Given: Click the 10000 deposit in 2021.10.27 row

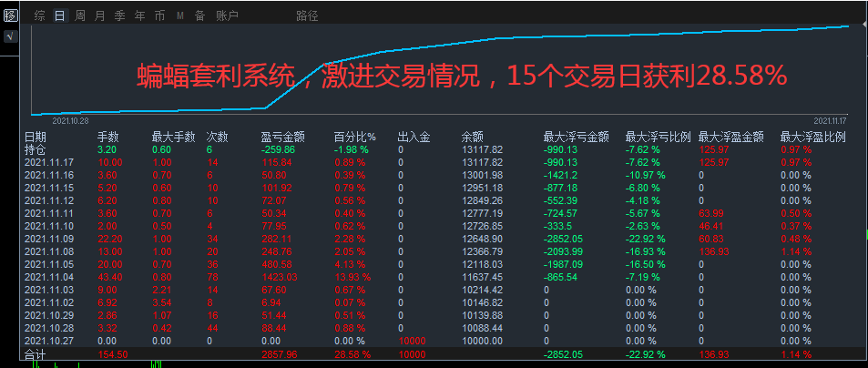Looking at the screenshot, I should pyautogui.click(x=412, y=341).
